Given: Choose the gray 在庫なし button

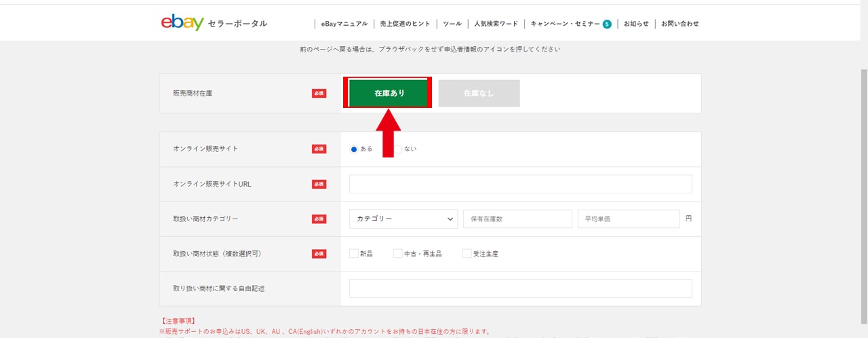Looking at the screenshot, I should [x=479, y=93].
